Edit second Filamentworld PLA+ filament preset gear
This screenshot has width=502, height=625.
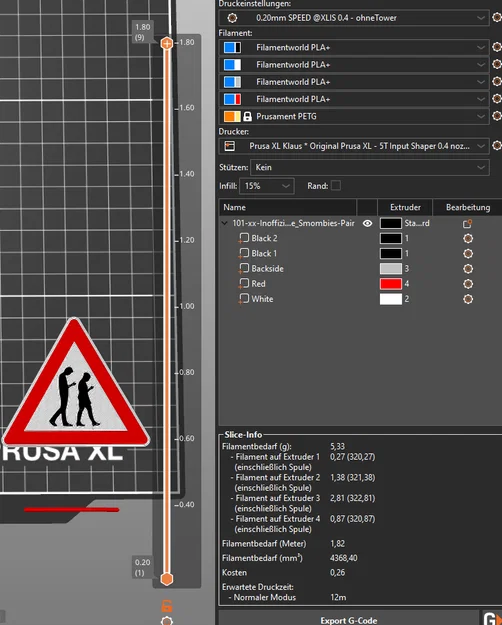pos(496,64)
